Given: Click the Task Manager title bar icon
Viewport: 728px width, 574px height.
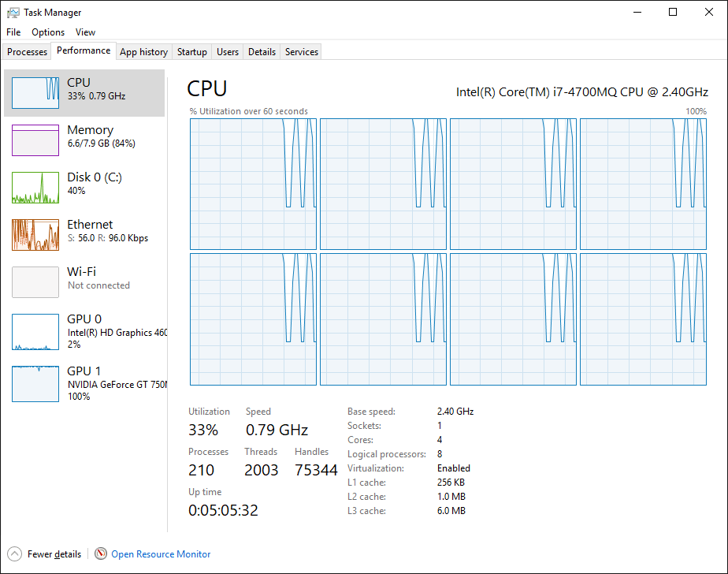Looking at the screenshot, I should (13, 13).
